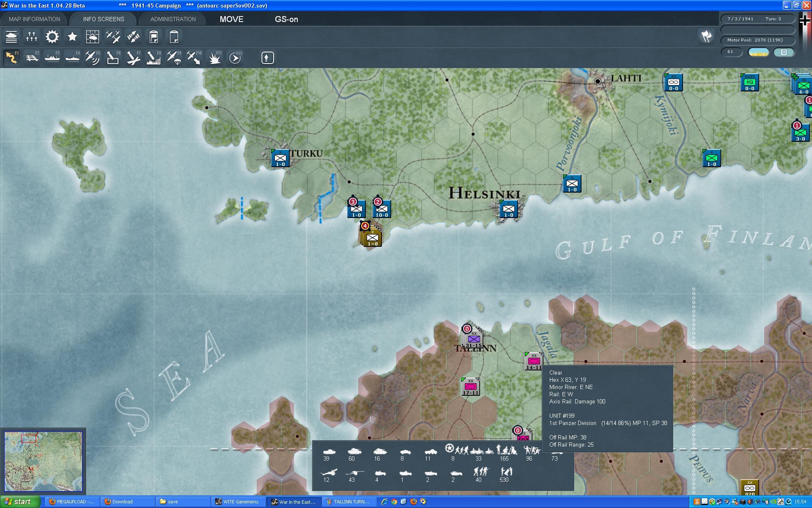Image resolution: width=812 pixels, height=508 pixels.
Task: Select the 10-0 unit counter west of Helsinki
Action: pos(381,209)
